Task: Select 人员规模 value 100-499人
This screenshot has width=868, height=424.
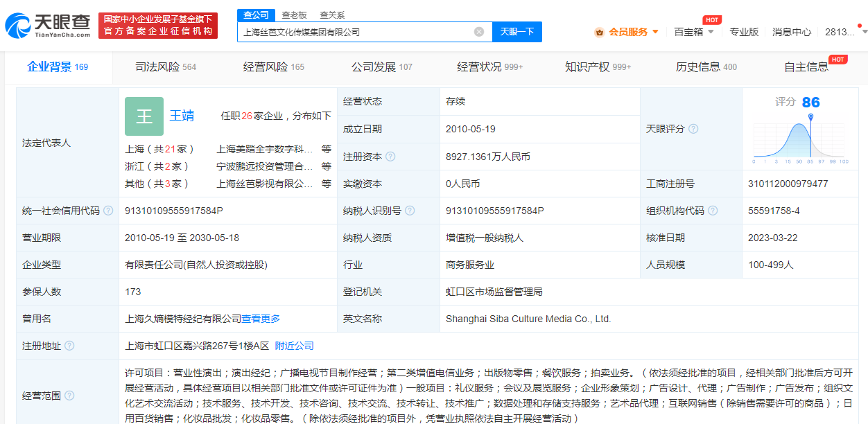Action: pyautogui.click(x=770, y=265)
